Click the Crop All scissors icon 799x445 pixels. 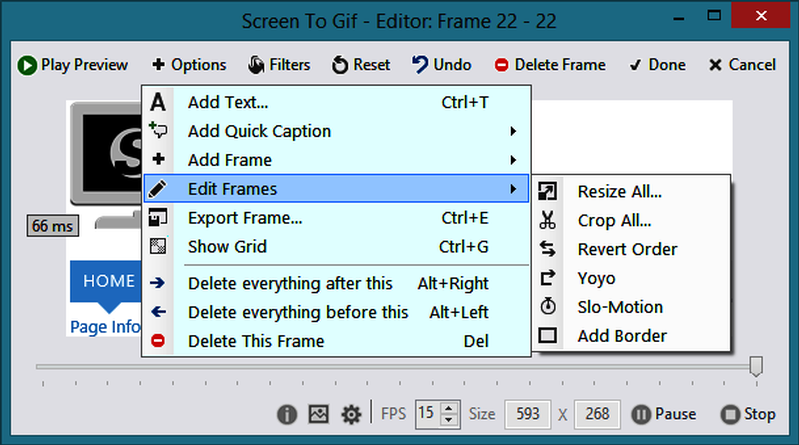click(x=547, y=220)
